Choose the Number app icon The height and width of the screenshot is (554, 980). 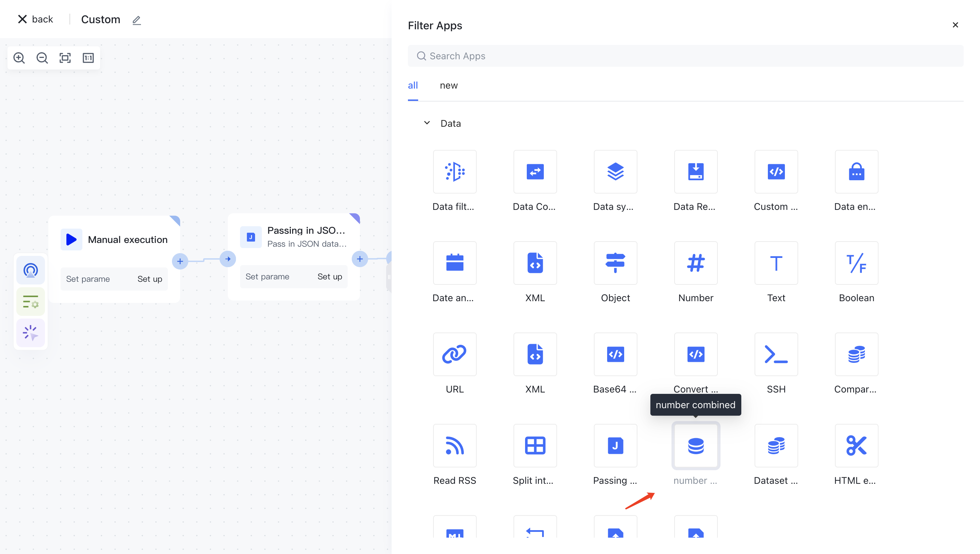[x=695, y=263]
